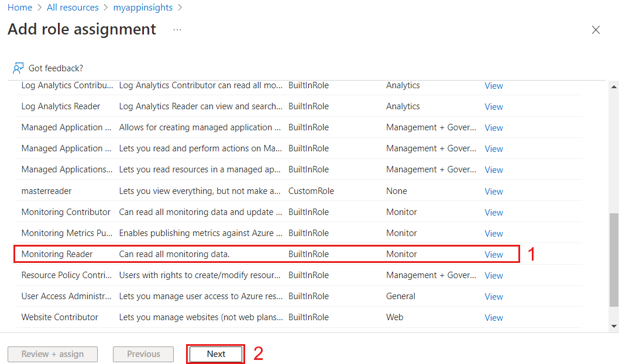Click the chevron after myappinsights breadcrumb

point(180,8)
